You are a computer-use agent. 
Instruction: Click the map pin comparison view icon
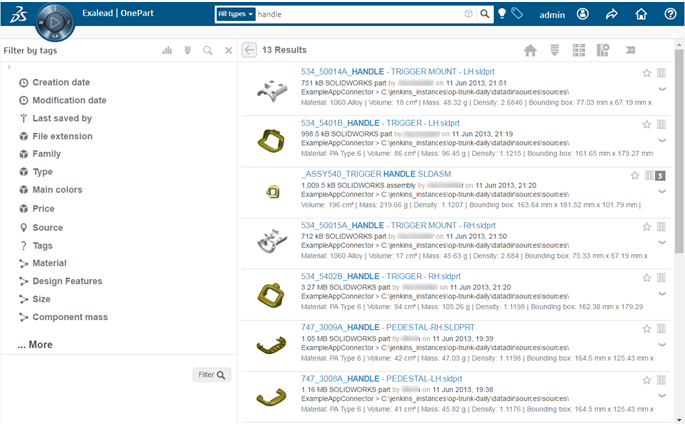click(x=603, y=50)
